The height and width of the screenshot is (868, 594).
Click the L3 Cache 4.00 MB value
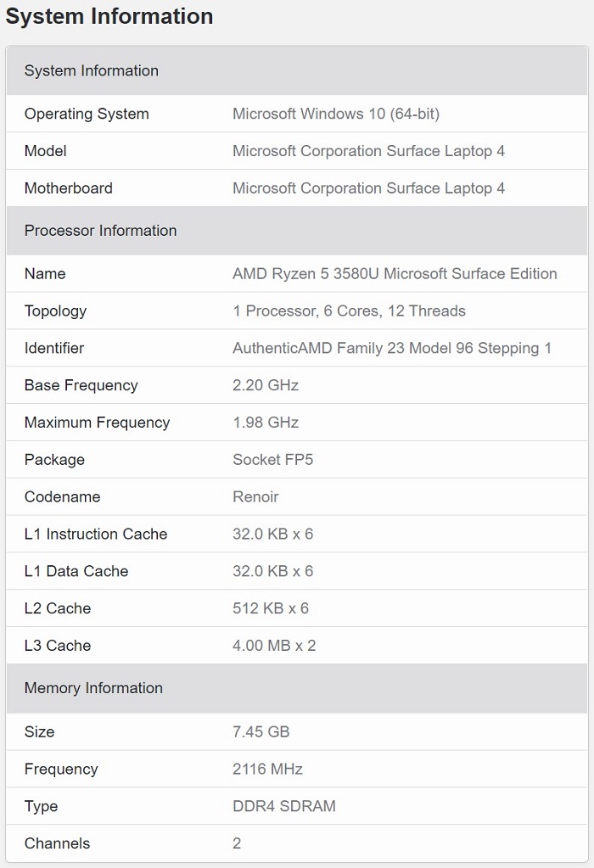point(274,646)
